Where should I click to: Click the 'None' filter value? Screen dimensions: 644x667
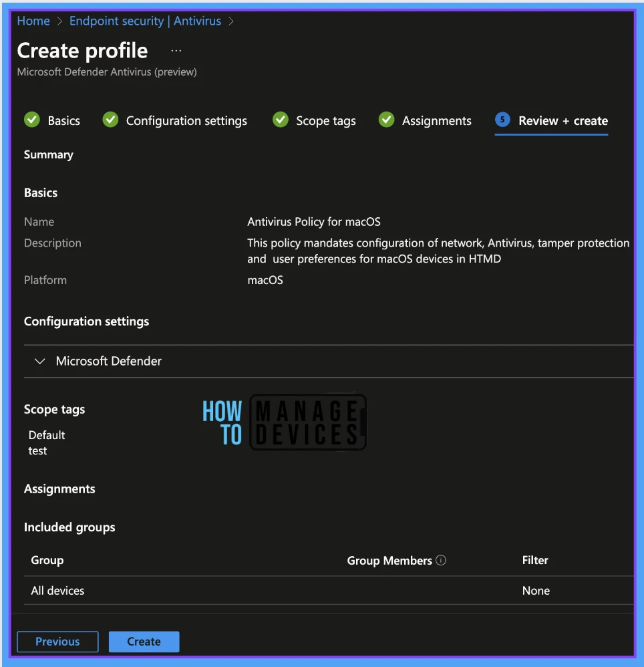(536, 590)
